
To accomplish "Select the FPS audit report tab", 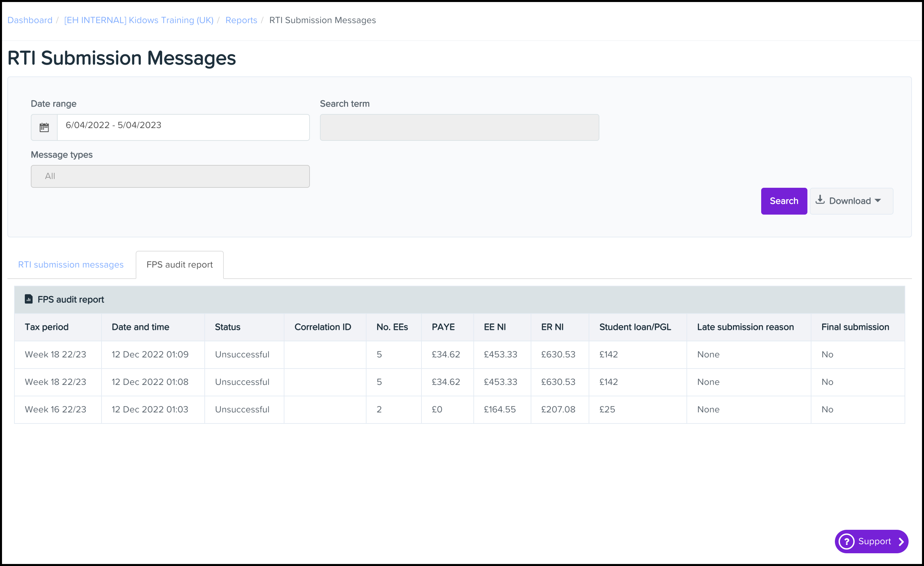I will (x=180, y=265).
